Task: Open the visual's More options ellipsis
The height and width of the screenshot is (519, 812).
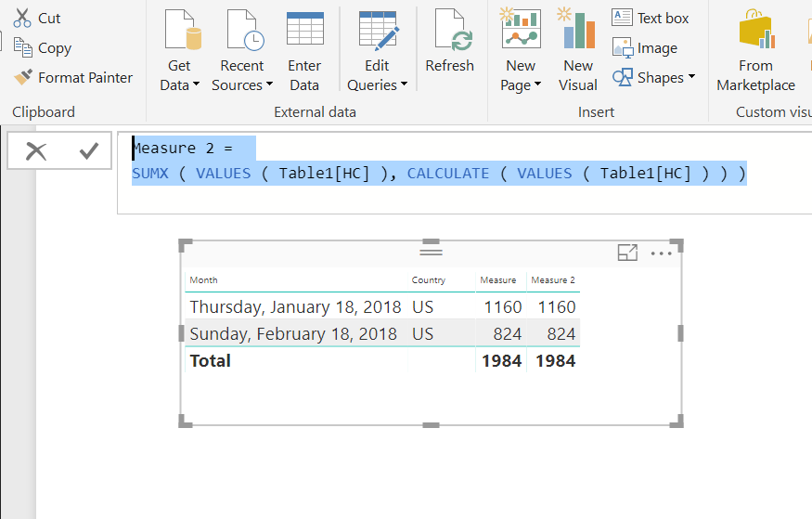Action: point(662,253)
